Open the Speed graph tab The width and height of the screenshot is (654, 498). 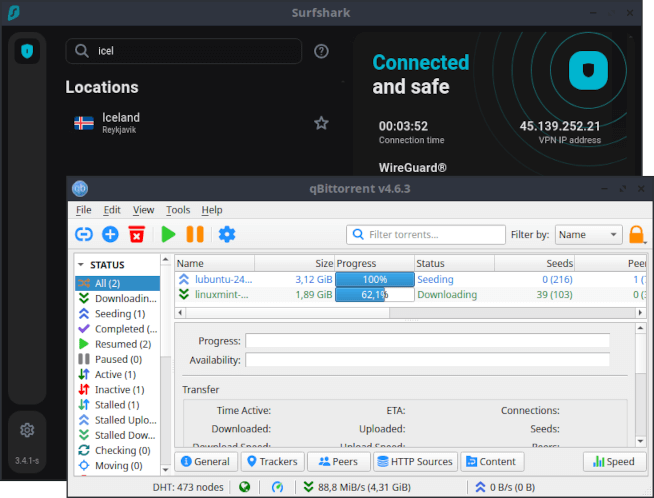tap(614, 461)
